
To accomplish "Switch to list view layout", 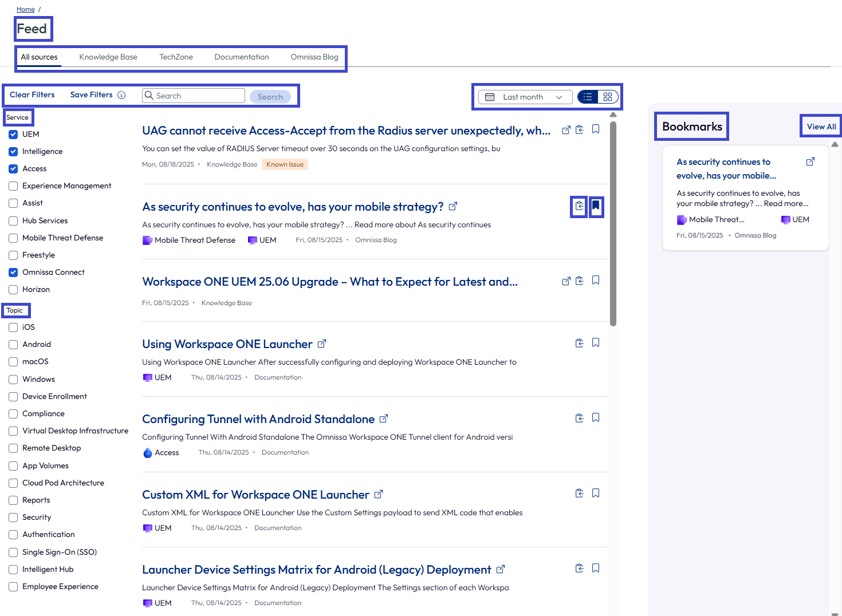I will 588,97.
